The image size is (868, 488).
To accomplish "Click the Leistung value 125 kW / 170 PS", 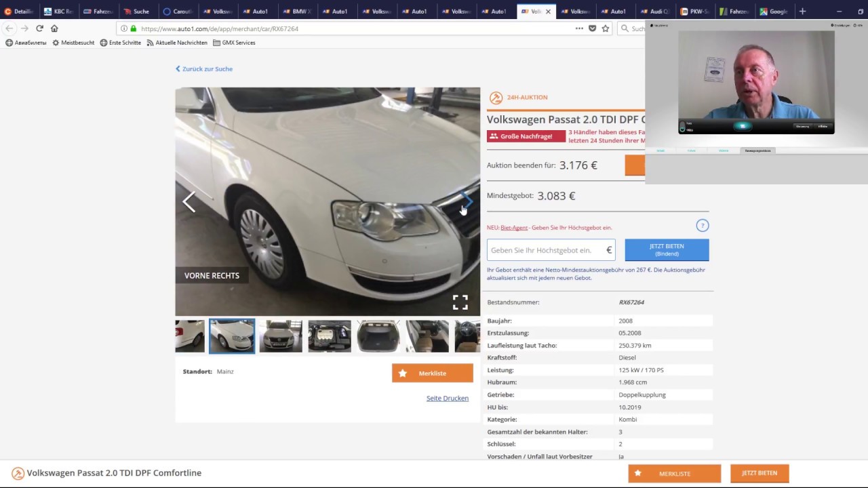I will tap(641, 370).
